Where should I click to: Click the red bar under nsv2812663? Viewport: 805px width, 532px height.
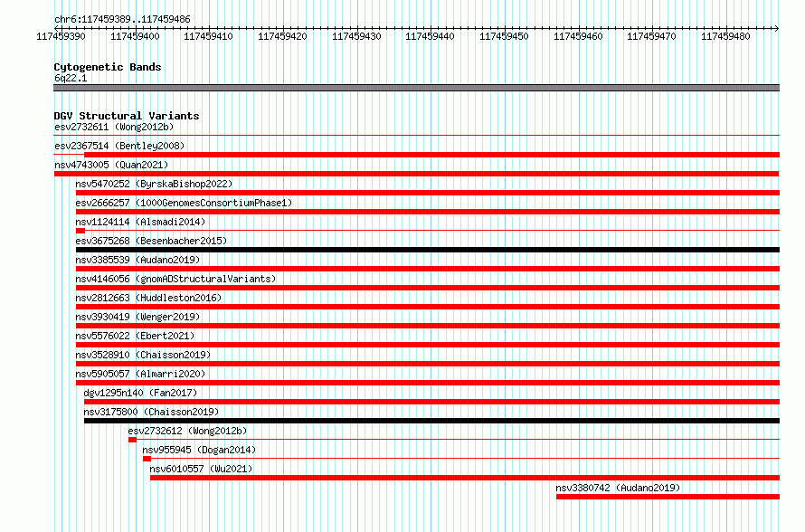click(428, 307)
